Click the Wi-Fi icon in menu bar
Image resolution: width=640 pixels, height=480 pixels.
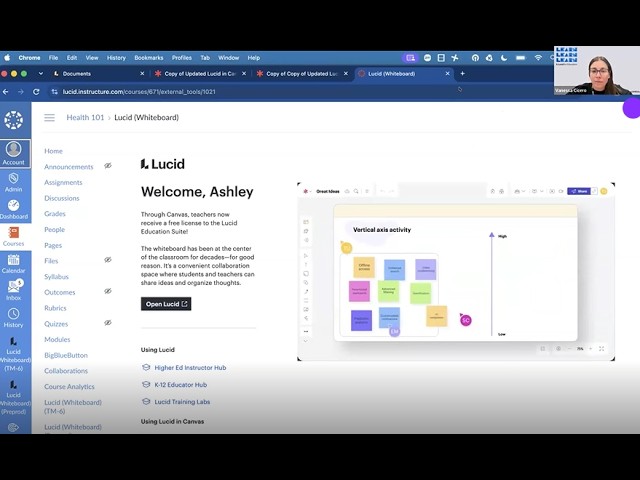click(x=538, y=58)
